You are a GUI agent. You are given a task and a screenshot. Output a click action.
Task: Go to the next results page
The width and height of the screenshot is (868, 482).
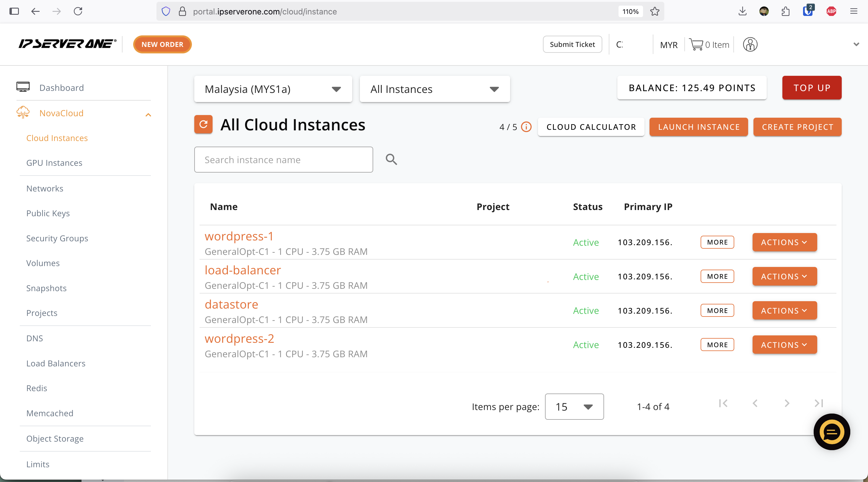(x=787, y=403)
